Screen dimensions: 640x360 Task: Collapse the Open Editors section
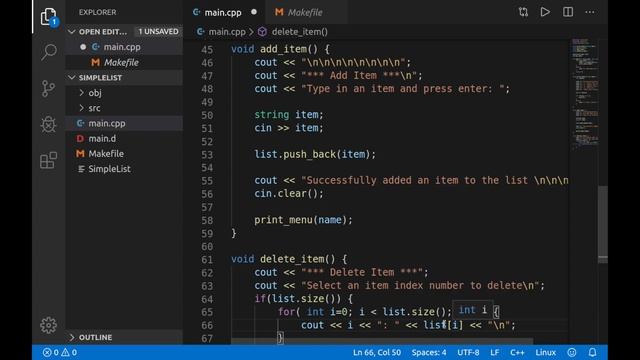pos(72,31)
